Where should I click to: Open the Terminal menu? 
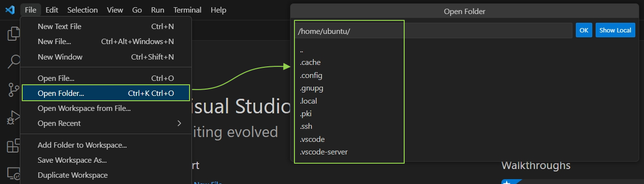[x=188, y=10]
